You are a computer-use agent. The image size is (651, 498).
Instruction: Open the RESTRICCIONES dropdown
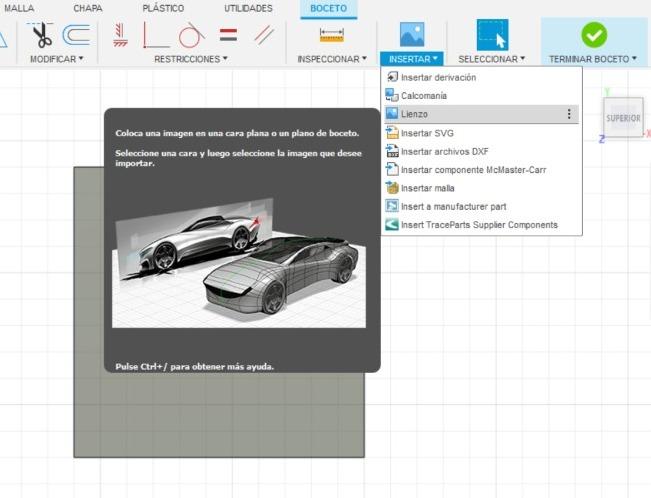(x=191, y=59)
